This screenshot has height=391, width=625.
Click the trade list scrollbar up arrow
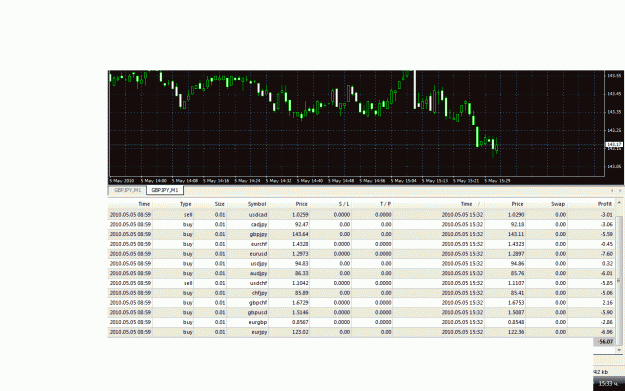619,203
